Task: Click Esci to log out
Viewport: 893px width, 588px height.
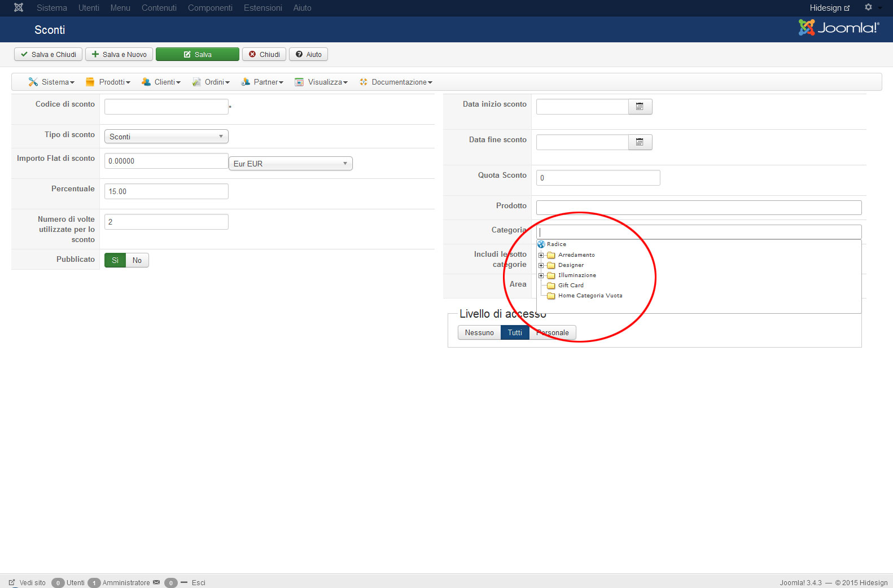Action: [x=198, y=582]
